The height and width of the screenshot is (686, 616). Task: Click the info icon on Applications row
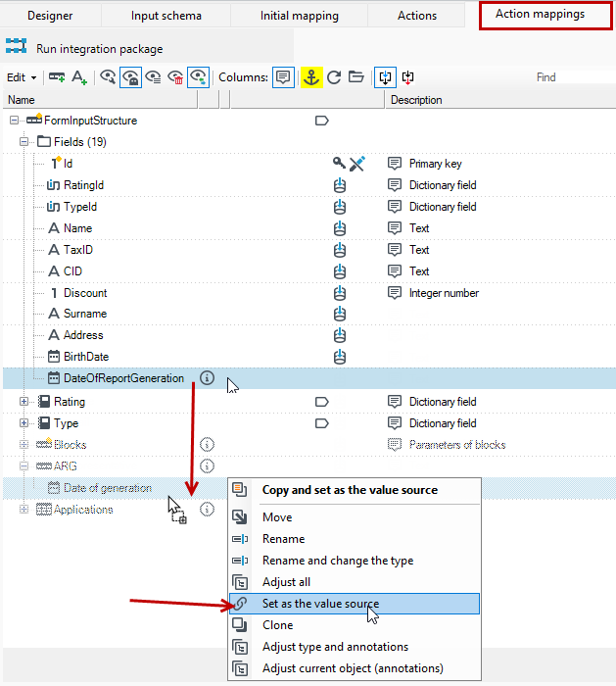(x=207, y=510)
